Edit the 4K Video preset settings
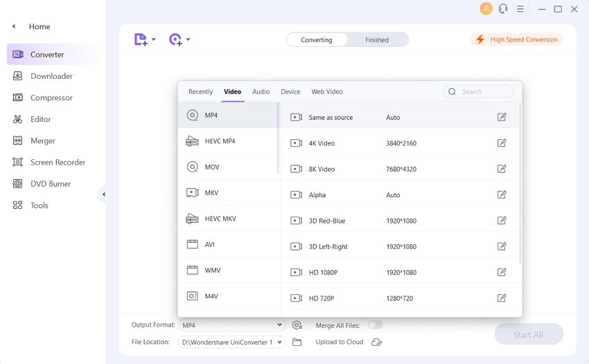Viewport: 589px width, 364px height. click(x=502, y=143)
